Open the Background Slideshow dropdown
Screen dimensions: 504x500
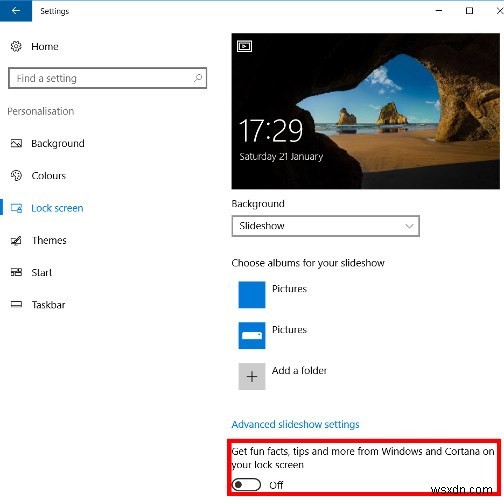pos(326,226)
